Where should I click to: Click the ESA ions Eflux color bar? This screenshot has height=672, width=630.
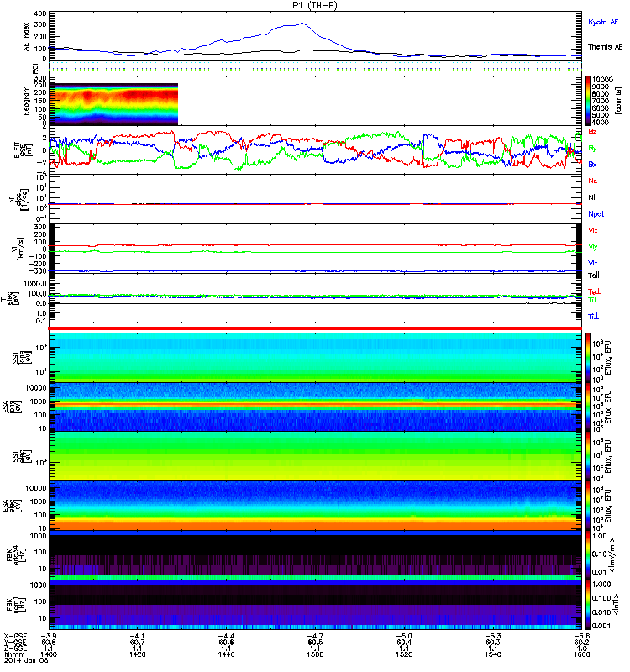click(588, 407)
